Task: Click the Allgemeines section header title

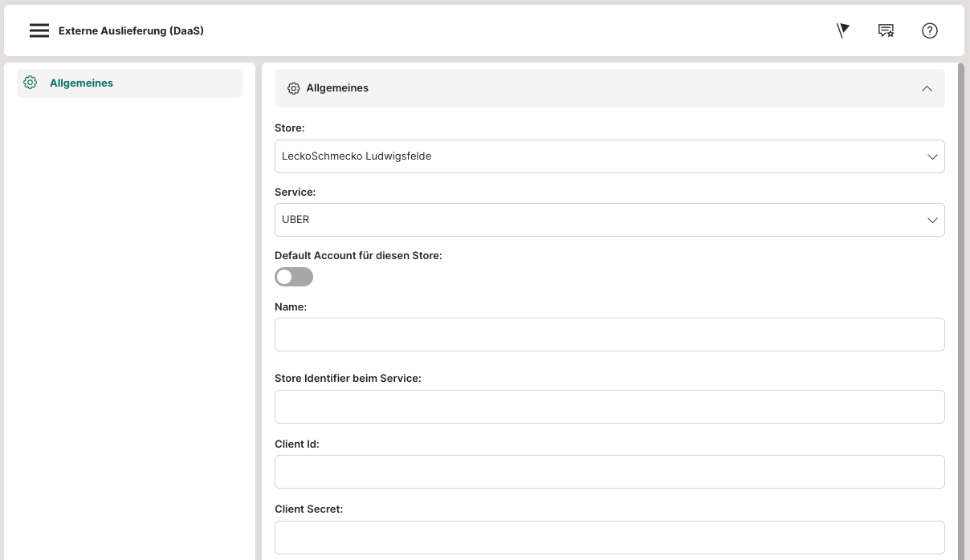Action: pyautogui.click(x=337, y=88)
